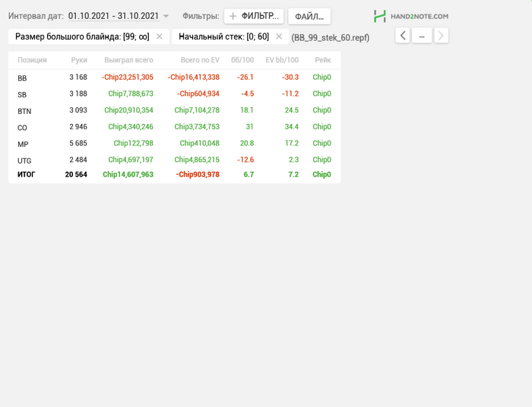532x407 pixels.
Task: Select the CO position row
Action: tap(174, 127)
